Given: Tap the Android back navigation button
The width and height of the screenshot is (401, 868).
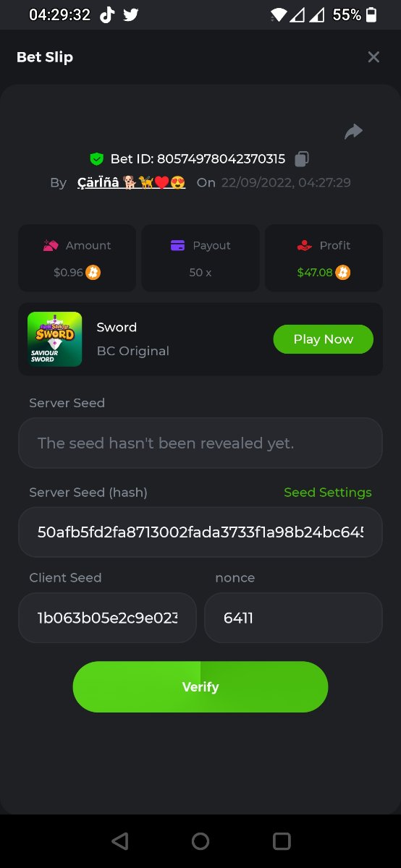Looking at the screenshot, I should pyautogui.click(x=120, y=841).
